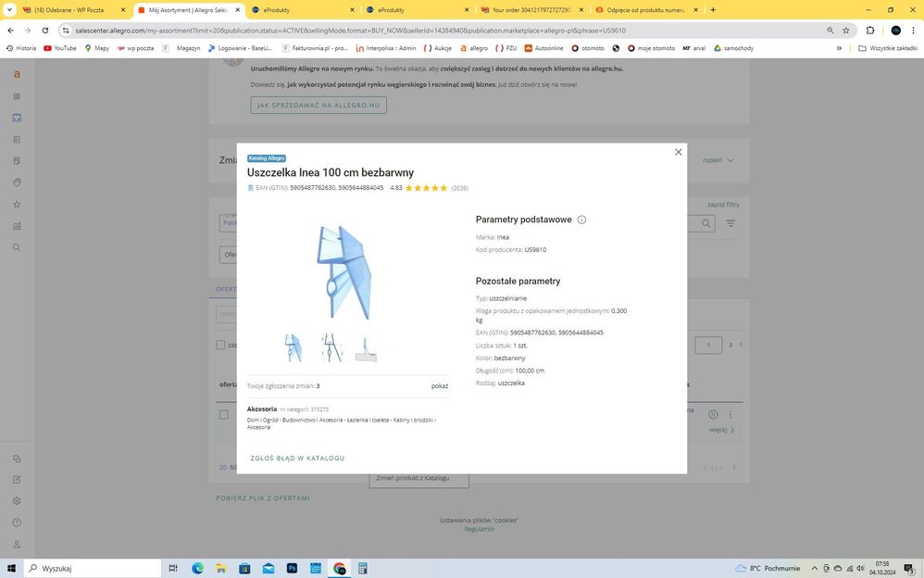Click the address bar URL
924x578 pixels.
coord(351,30)
